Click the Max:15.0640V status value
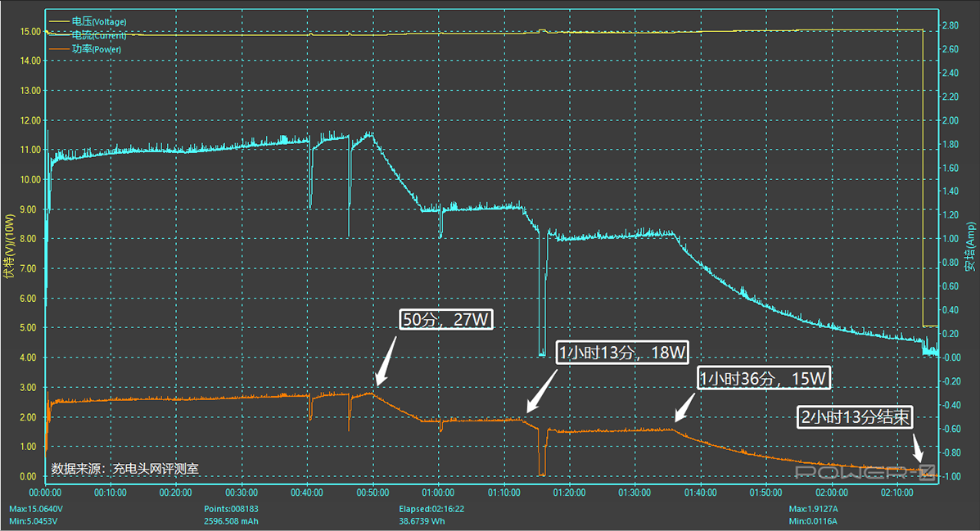This screenshot has height=531, width=980. point(38,508)
